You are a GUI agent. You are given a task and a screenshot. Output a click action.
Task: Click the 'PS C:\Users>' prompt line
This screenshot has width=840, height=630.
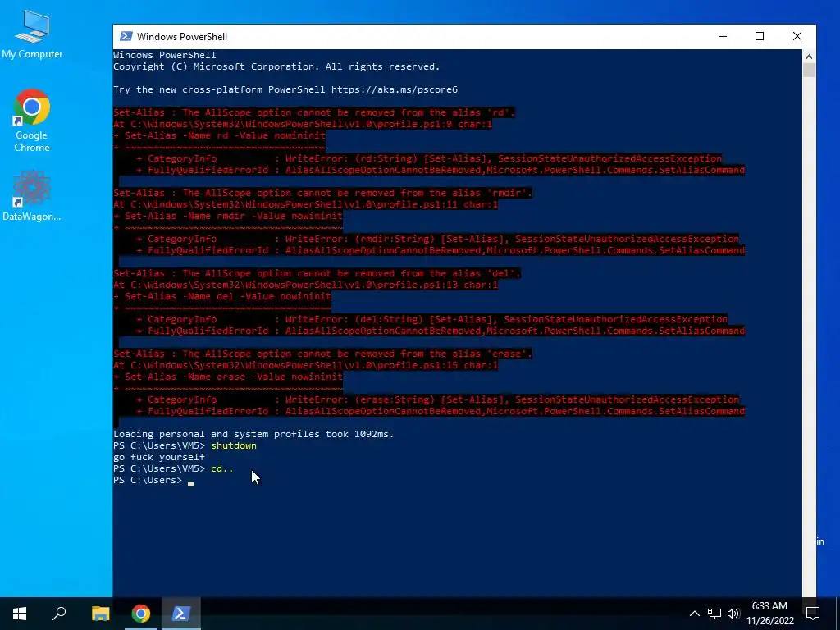click(x=148, y=480)
